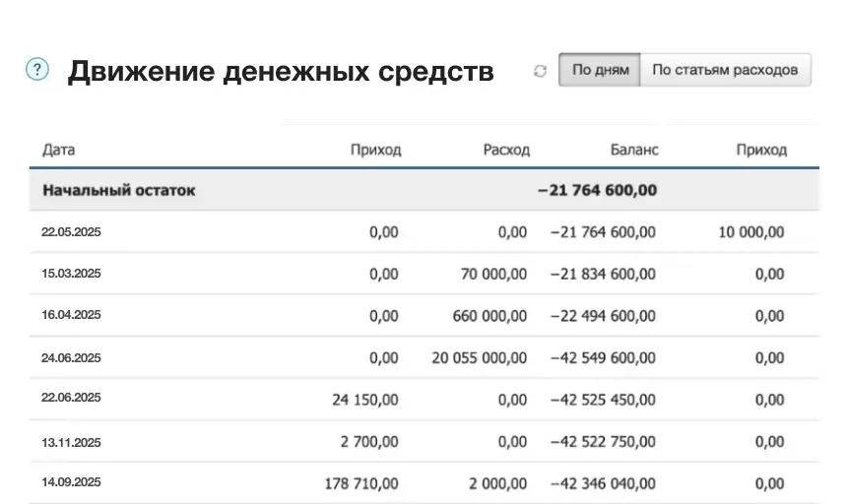The height and width of the screenshot is (504, 847).
Task: Click the 24 150,00 income amount
Action: [x=365, y=400]
